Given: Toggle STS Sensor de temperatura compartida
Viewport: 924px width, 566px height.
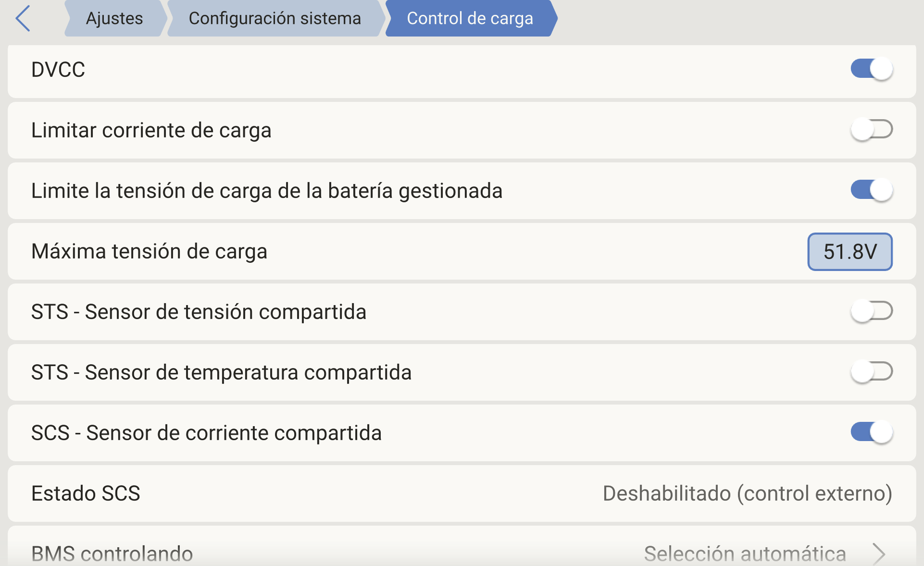Looking at the screenshot, I should pos(872,371).
